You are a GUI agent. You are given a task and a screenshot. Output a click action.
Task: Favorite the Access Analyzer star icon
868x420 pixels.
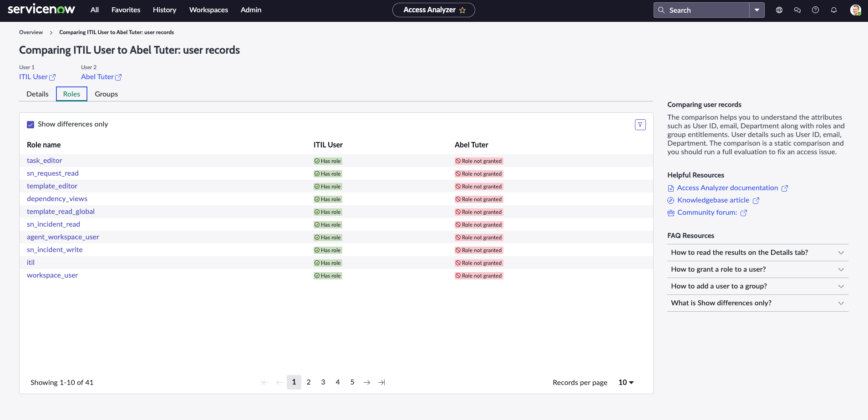click(x=462, y=10)
